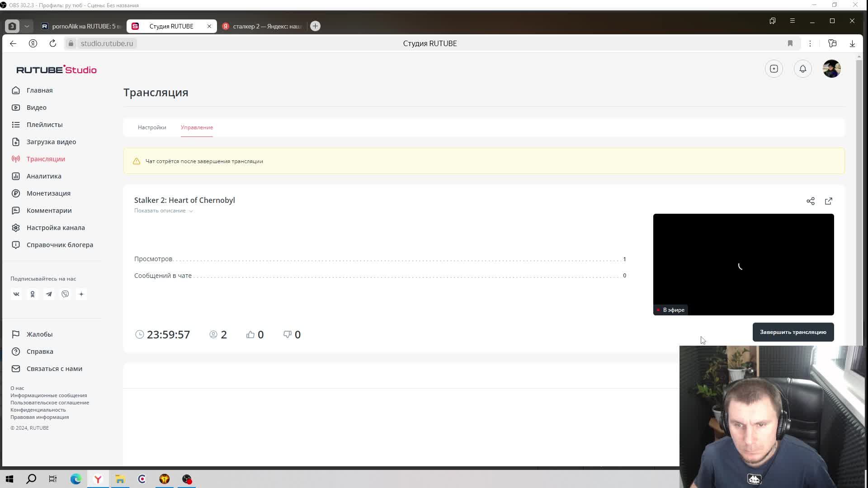Image resolution: width=868 pixels, height=488 pixels.
Task: Open the browser bookmarks panel icon
Action: [773, 21]
